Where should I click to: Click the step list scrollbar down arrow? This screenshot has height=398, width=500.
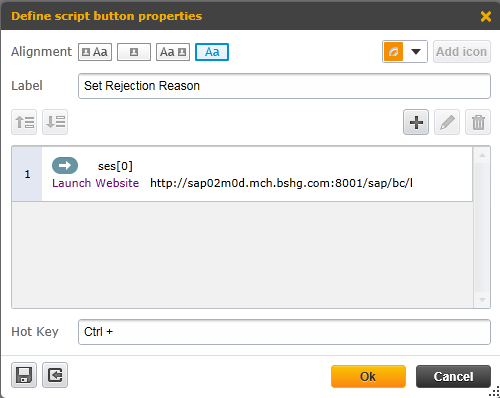point(482,300)
